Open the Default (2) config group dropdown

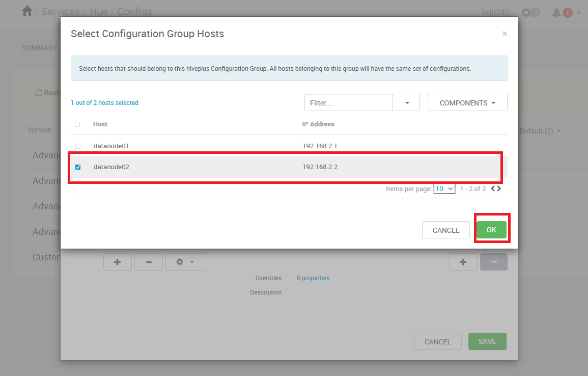click(x=540, y=131)
